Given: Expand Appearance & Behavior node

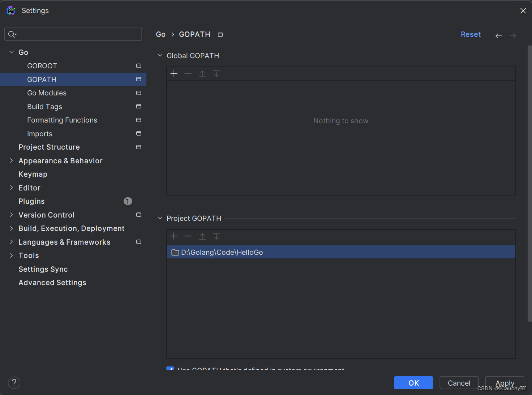Looking at the screenshot, I should [12, 160].
